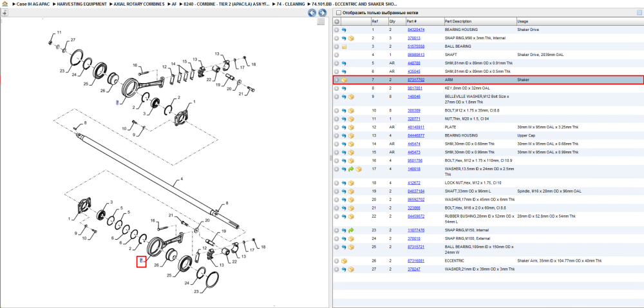The height and width of the screenshot is (308, 644).
Task: Open HARVESTING EQUIPMENT breadcrumb
Action: click(82, 4)
